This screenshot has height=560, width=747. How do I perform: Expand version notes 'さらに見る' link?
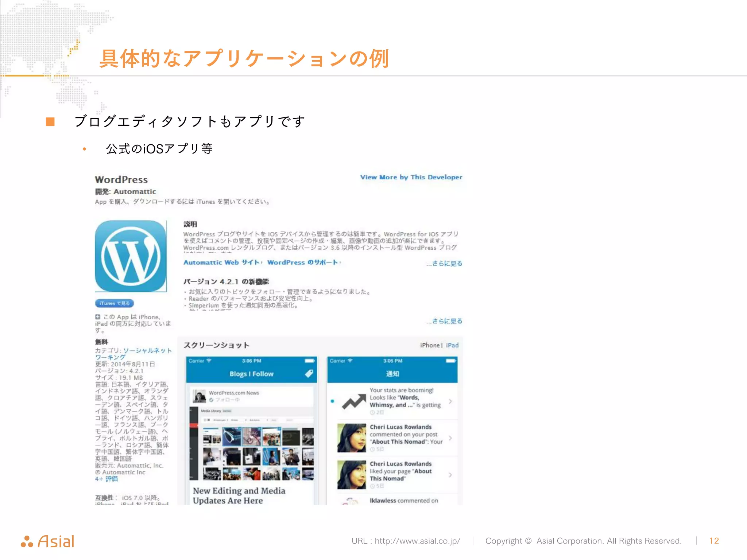pos(444,321)
